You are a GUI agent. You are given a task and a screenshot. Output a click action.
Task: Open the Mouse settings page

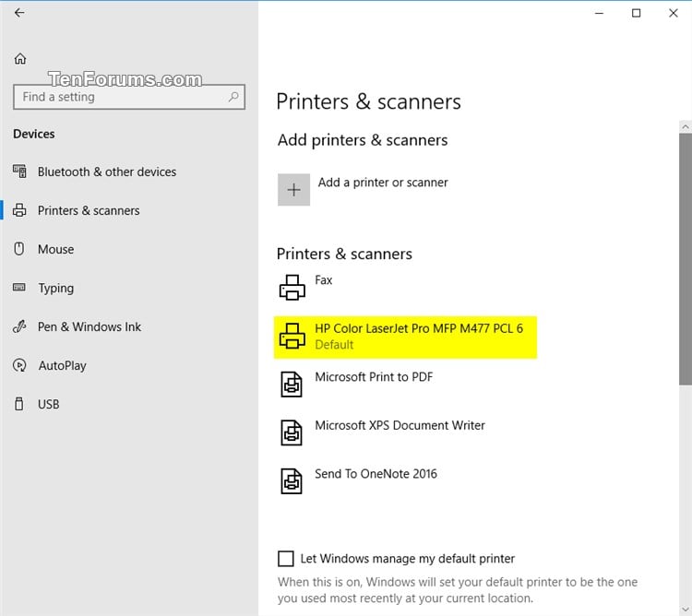tap(55, 249)
